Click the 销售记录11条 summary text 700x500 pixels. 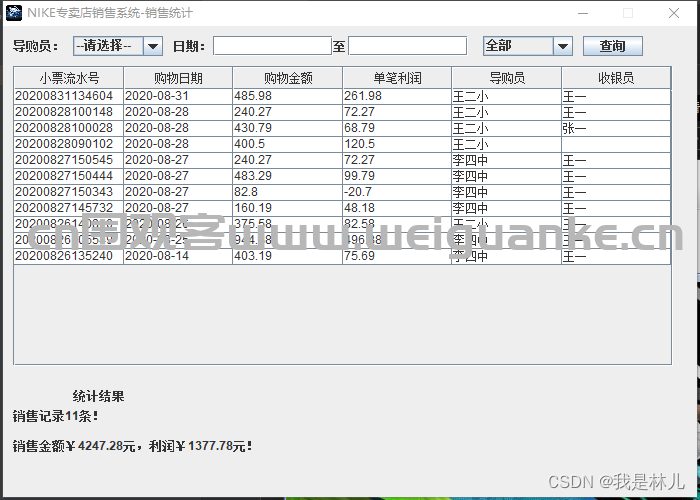pos(55,417)
